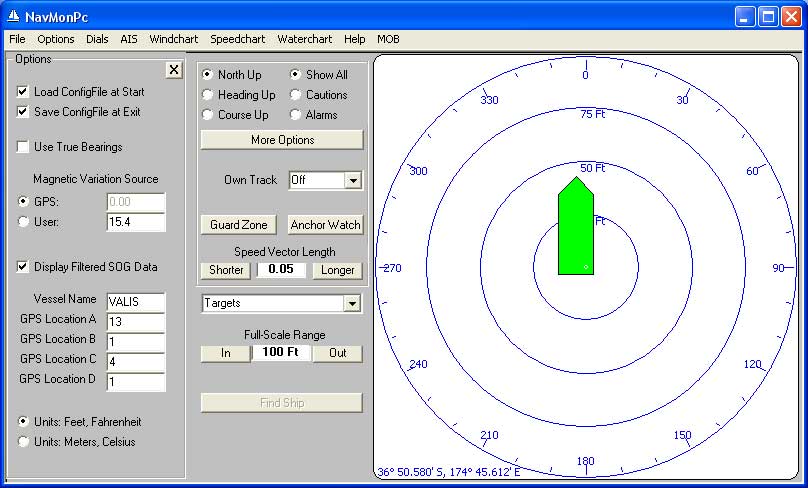The width and height of the screenshot is (808, 488).
Task: Toggle Display Filtered SOG Data checkbox
Action: [x=23, y=267]
